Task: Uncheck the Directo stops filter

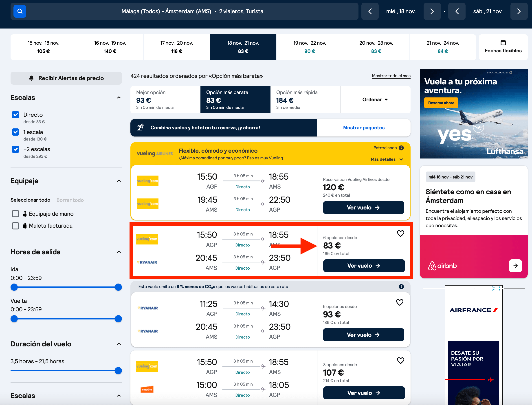Action: click(x=15, y=115)
